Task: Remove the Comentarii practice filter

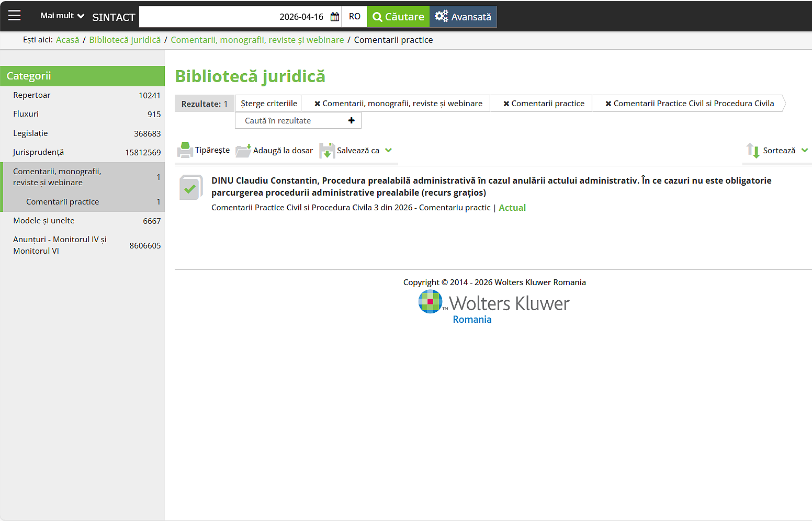Action: pos(506,104)
